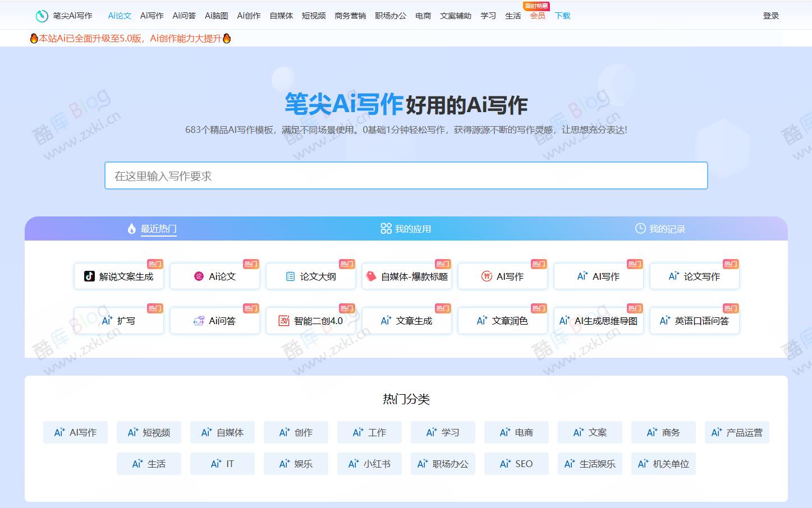This screenshot has width=812, height=508.
Task: Select the Ai论文 writing tool
Action: click(214, 276)
